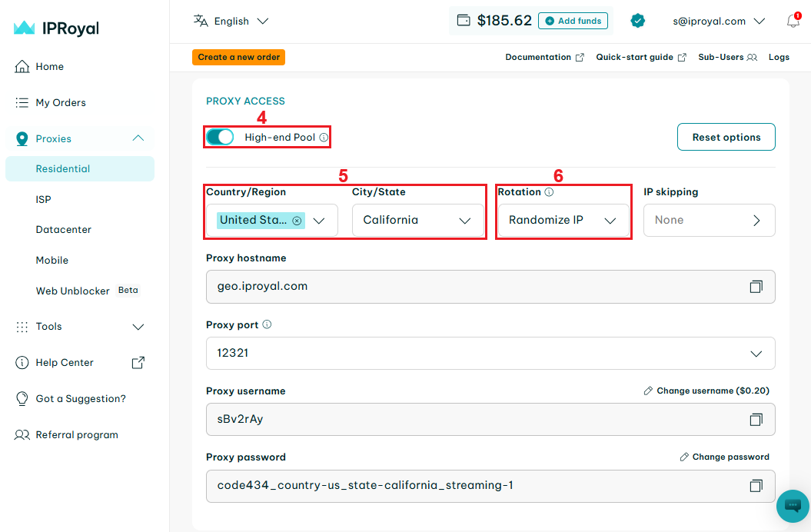Collapse the Proxies sidebar section
This screenshot has height=532, width=811.
click(x=138, y=138)
